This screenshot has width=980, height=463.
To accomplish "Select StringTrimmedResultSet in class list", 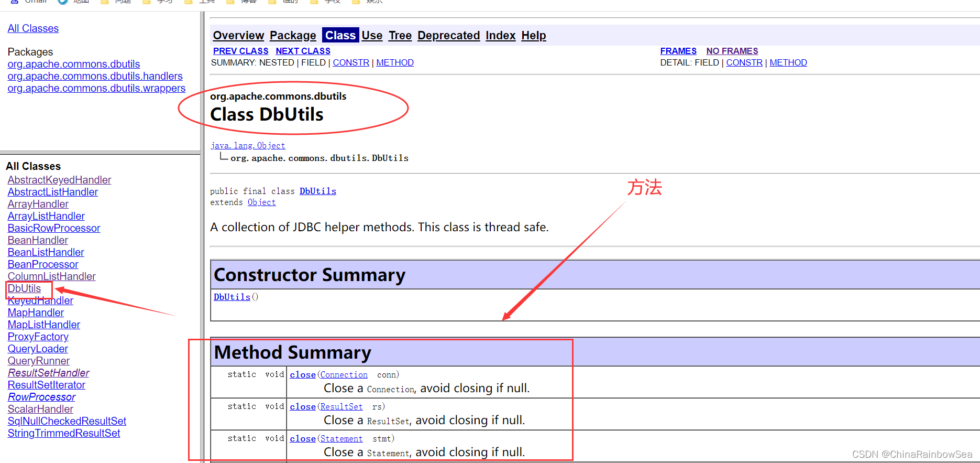I will click(64, 433).
